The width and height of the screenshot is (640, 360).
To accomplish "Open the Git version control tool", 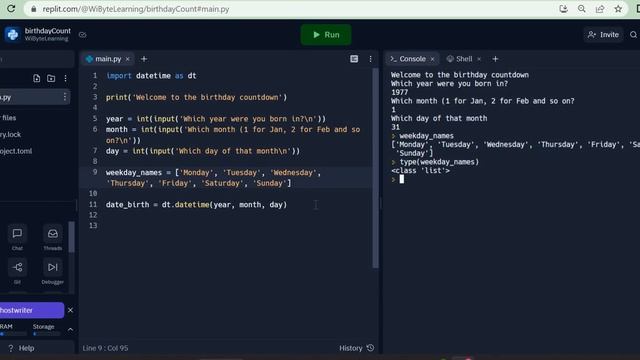I will point(17,272).
